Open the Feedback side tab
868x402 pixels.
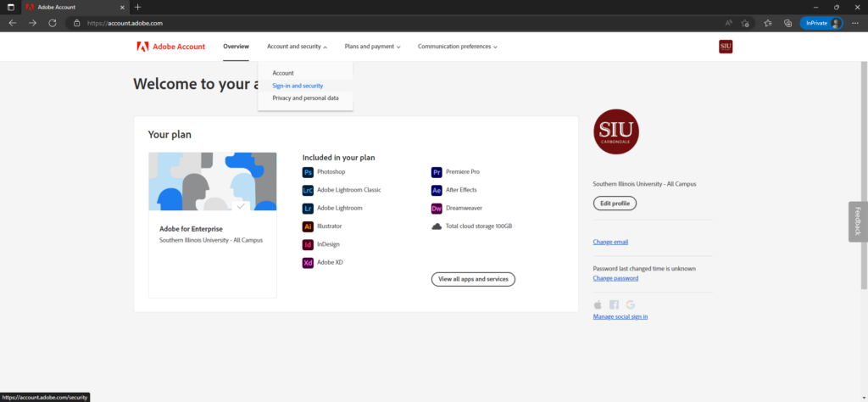point(858,221)
